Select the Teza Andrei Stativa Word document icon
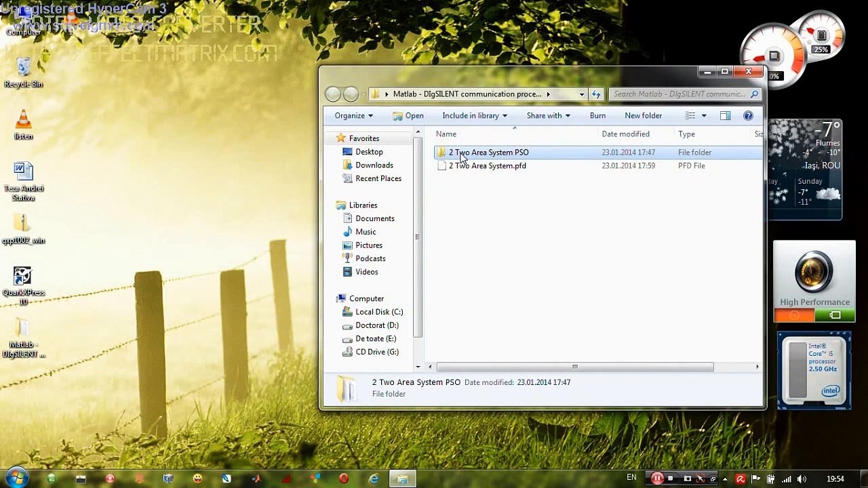Image resolution: width=868 pixels, height=488 pixels. click(x=23, y=182)
